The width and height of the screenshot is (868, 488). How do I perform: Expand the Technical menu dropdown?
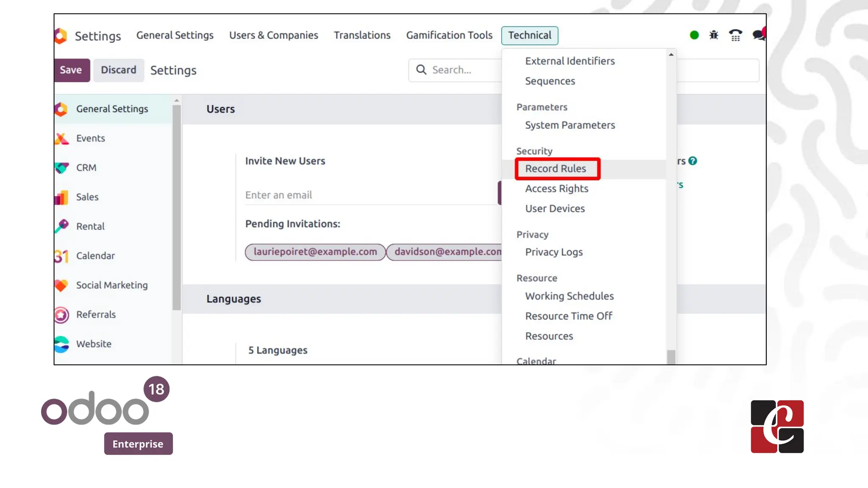tap(529, 35)
